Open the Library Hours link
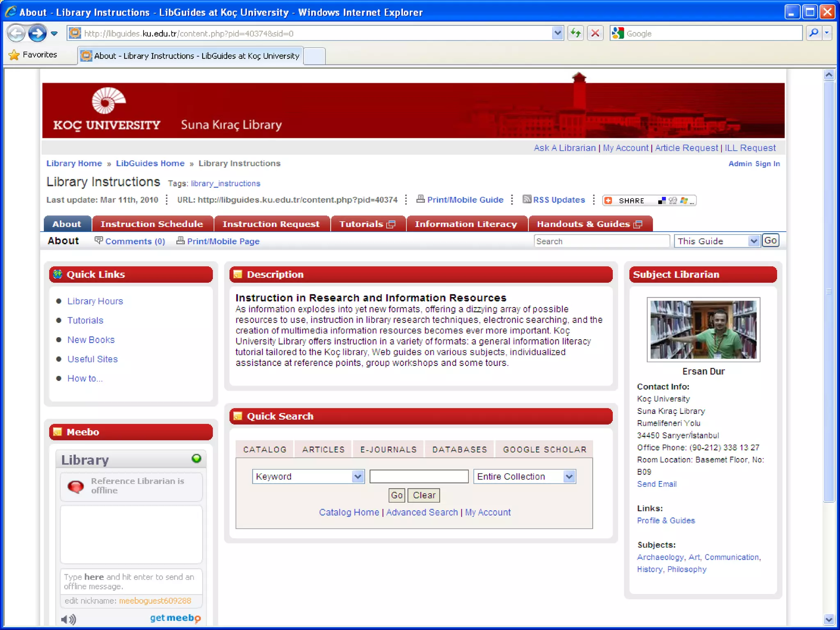840x630 pixels. pyautogui.click(x=95, y=301)
